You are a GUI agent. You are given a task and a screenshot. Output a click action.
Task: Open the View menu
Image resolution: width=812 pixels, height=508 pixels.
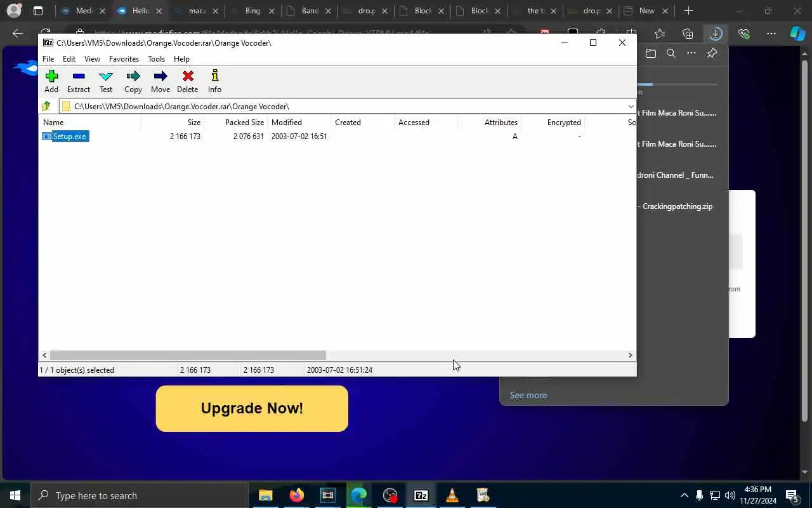pyautogui.click(x=92, y=59)
